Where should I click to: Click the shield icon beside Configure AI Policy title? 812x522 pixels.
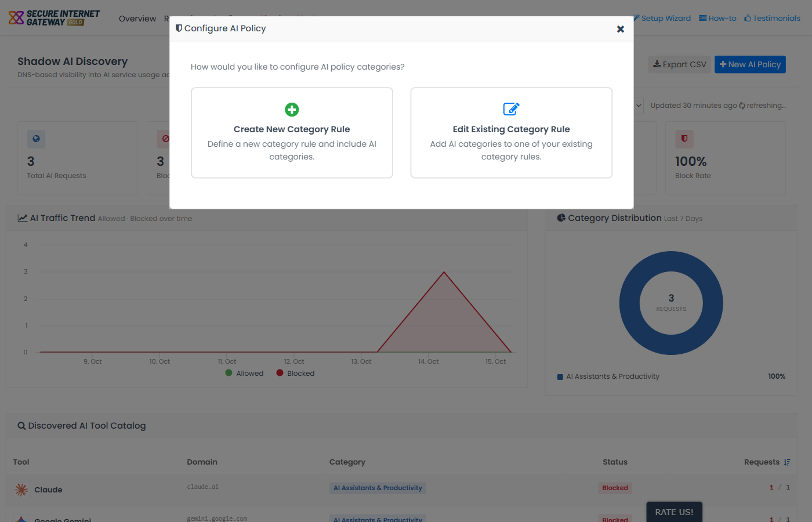coord(179,28)
